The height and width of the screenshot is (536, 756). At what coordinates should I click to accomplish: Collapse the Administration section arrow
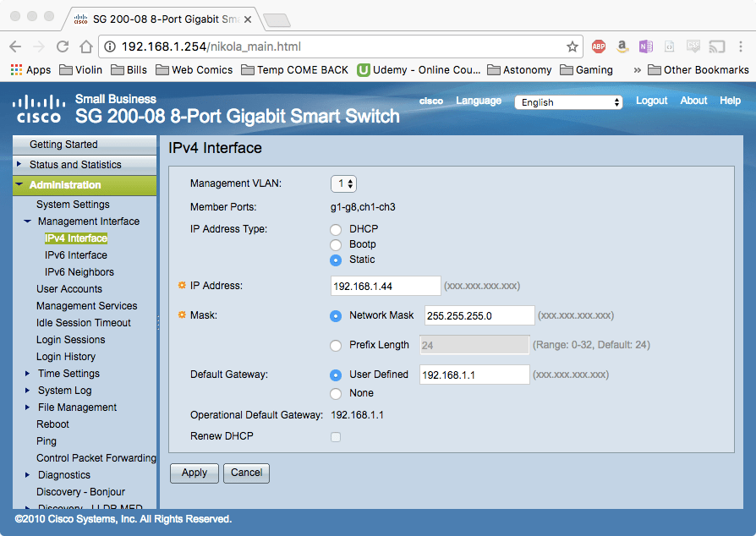coord(19,184)
